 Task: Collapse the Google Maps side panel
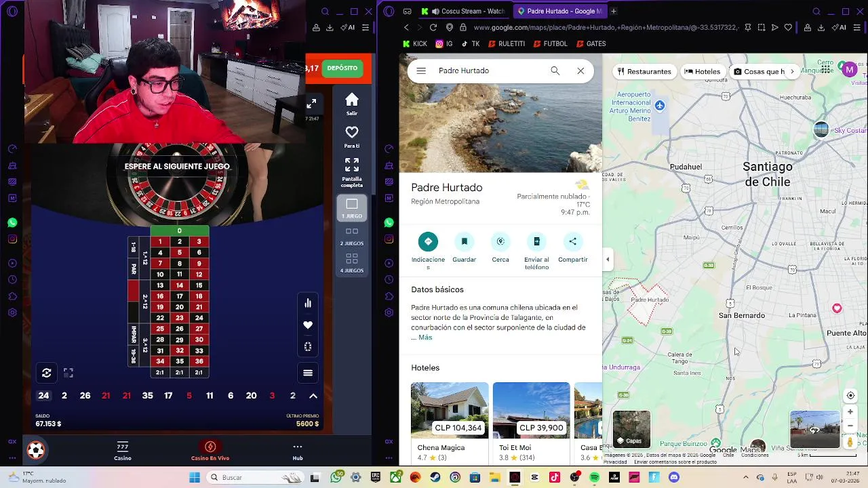tap(608, 260)
